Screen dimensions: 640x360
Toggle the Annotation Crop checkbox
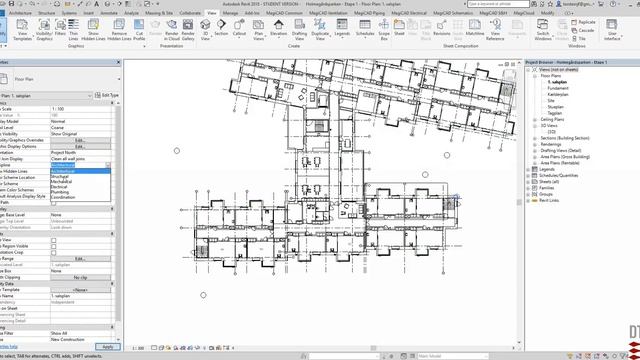(x=53, y=253)
